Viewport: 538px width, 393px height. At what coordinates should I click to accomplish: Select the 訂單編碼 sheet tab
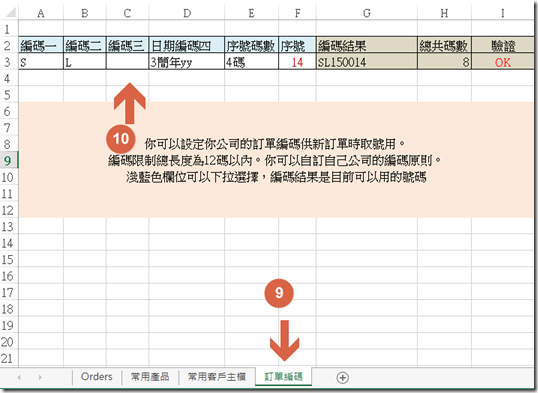click(283, 377)
